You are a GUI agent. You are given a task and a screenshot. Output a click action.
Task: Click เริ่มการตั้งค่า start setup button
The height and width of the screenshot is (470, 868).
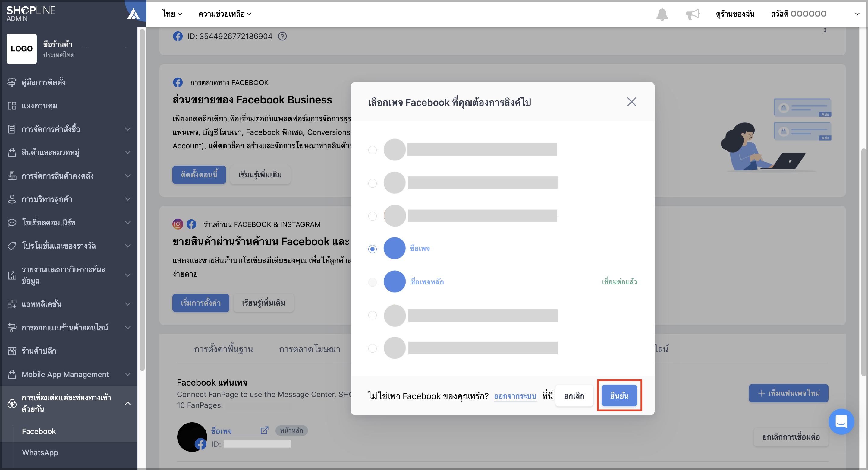(200, 303)
